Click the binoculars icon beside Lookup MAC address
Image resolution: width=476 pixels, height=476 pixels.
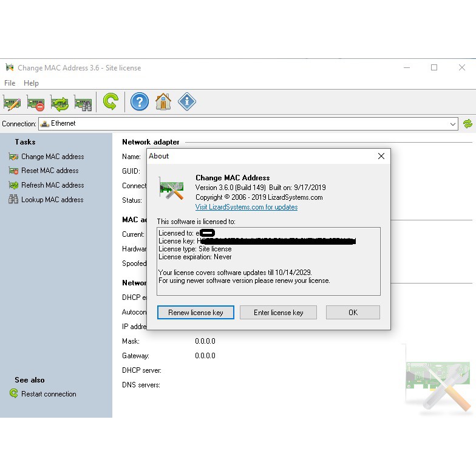[13, 199]
